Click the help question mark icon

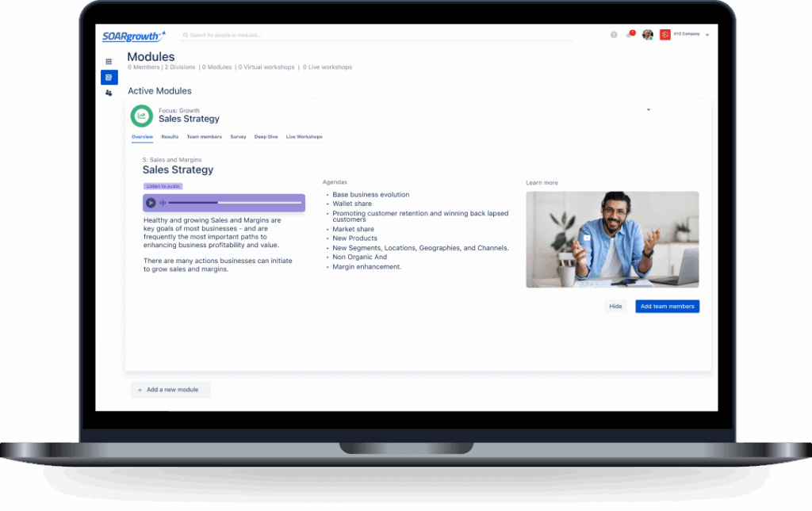(x=614, y=35)
